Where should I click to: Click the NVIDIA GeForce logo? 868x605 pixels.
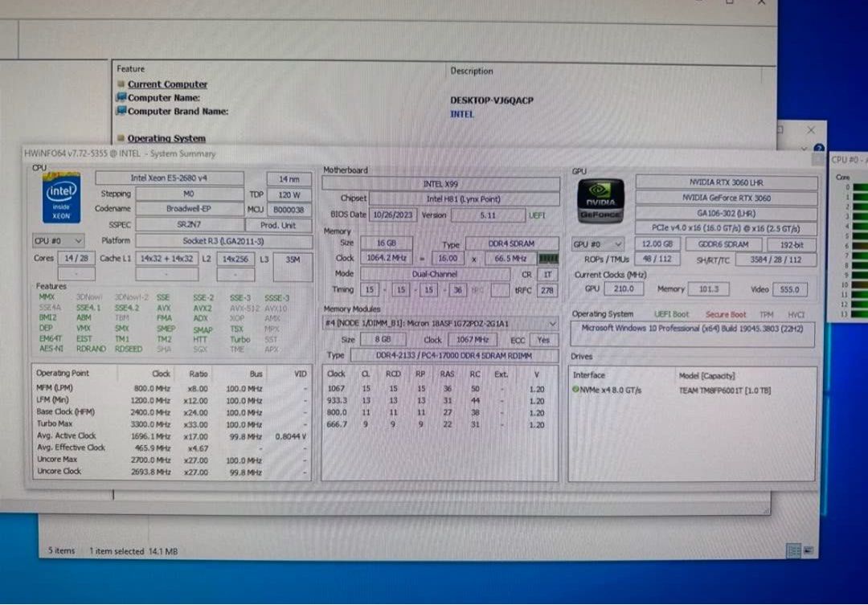click(x=600, y=200)
